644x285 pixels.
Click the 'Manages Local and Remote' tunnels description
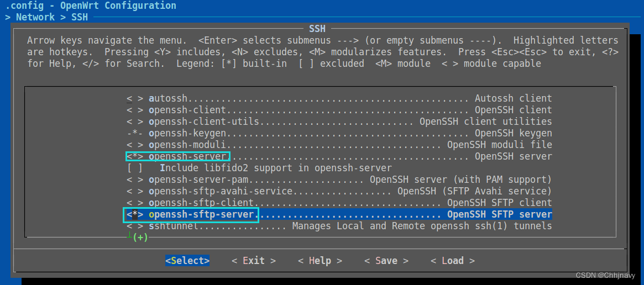coord(422,226)
